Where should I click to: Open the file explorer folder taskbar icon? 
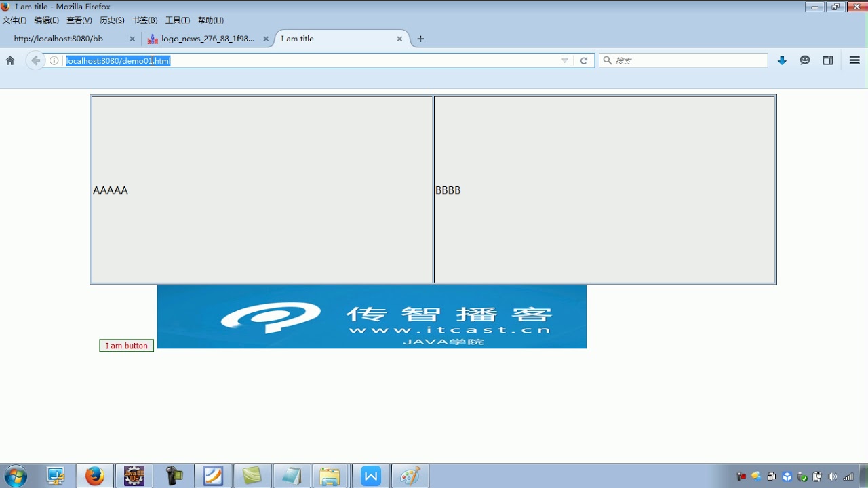coord(330,476)
